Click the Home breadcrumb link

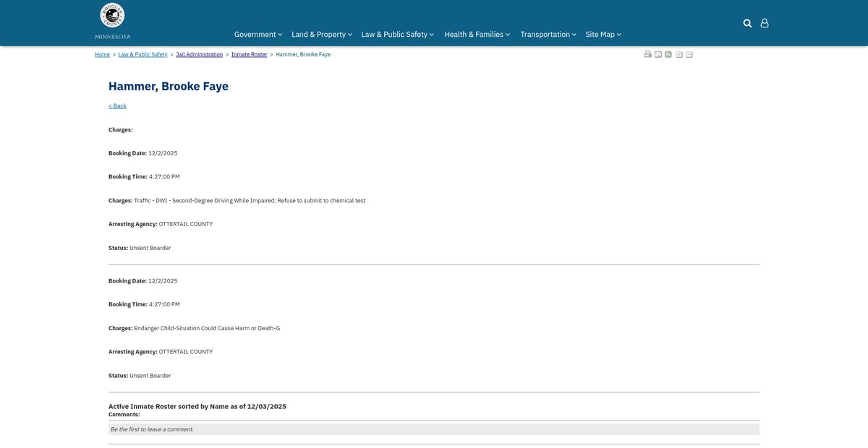[x=102, y=55]
